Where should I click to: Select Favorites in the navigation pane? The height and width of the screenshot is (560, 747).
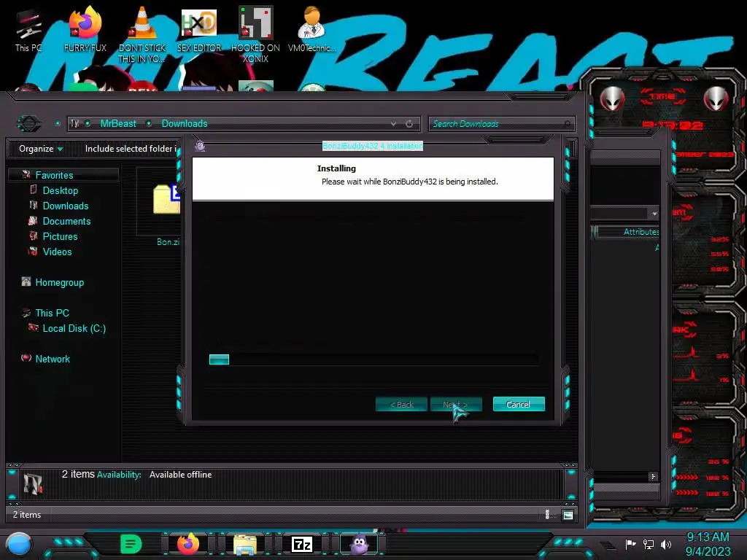coord(54,175)
